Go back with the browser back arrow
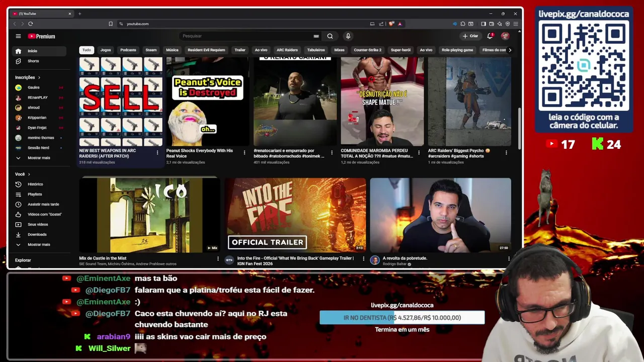Screen dimensions: 644x362 15,24
